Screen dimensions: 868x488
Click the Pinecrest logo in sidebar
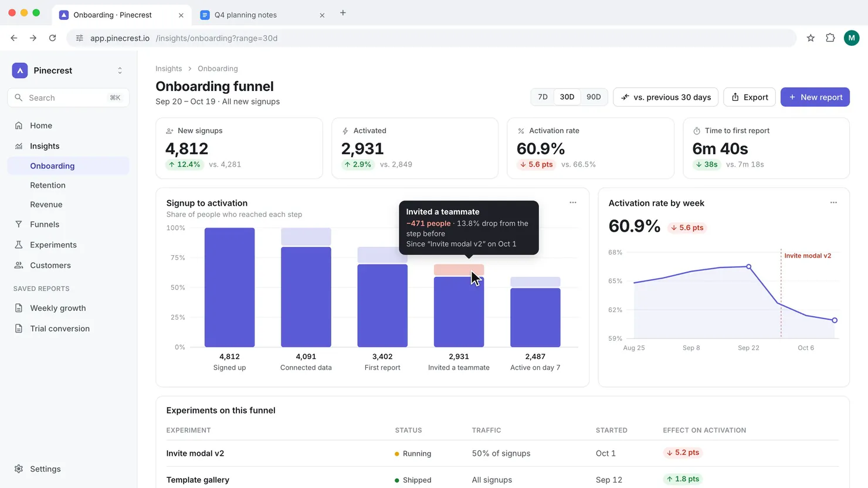click(x=20, y=70)
